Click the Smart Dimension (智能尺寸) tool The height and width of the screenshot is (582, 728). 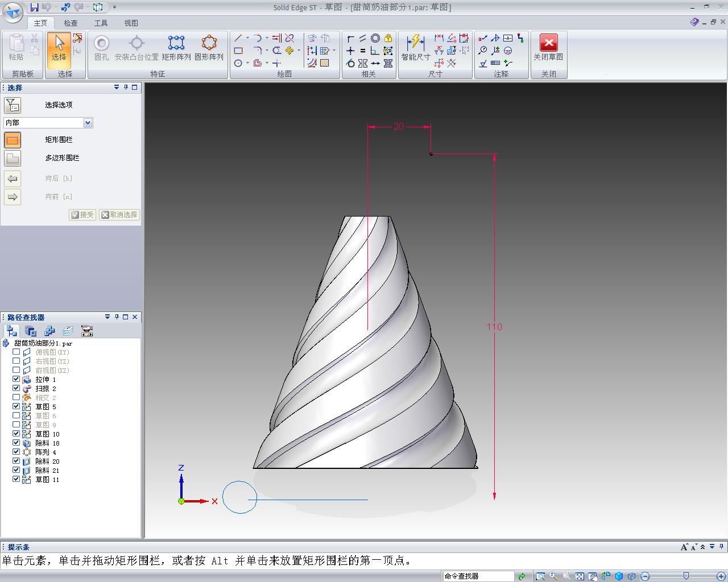[x=416, y=47]
